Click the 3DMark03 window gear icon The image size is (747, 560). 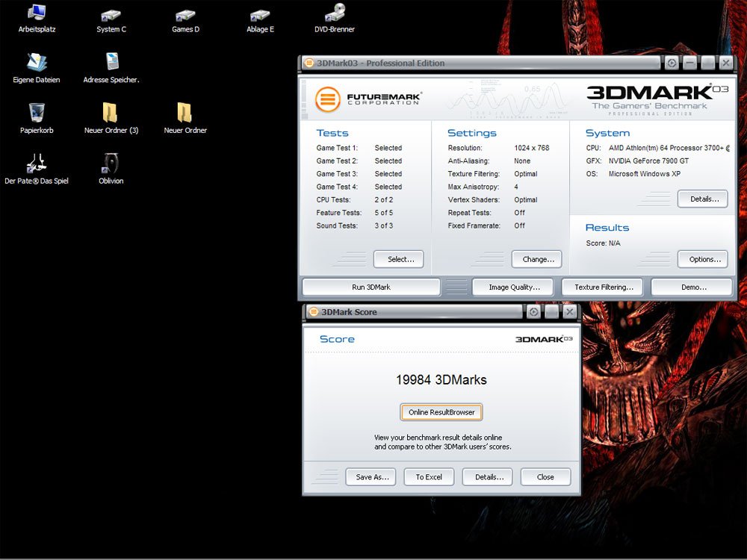(672, 63)
